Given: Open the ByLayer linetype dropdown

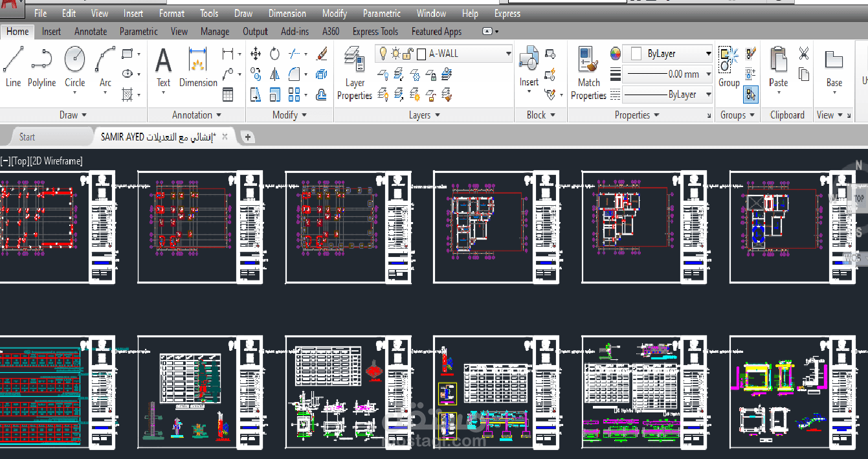Looking at the screenshot, I should (x=708, y=95).
